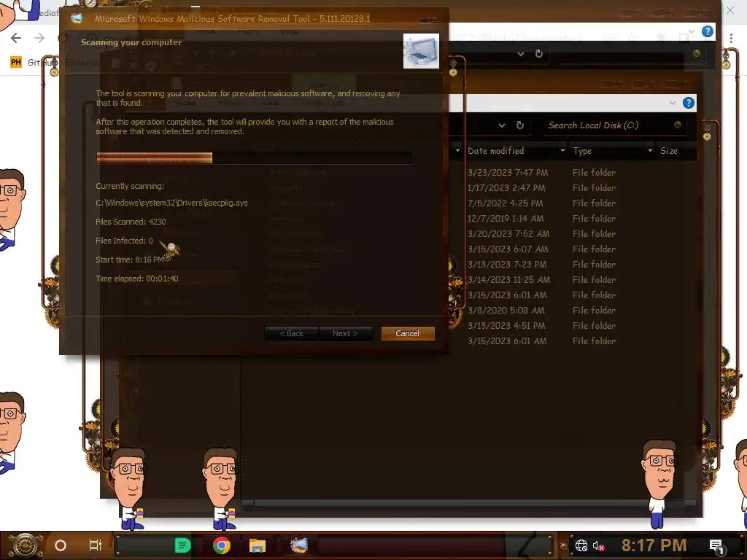
Task: Select row dated 3/8/2020 5:08 AM
Action: click(506, 311)
